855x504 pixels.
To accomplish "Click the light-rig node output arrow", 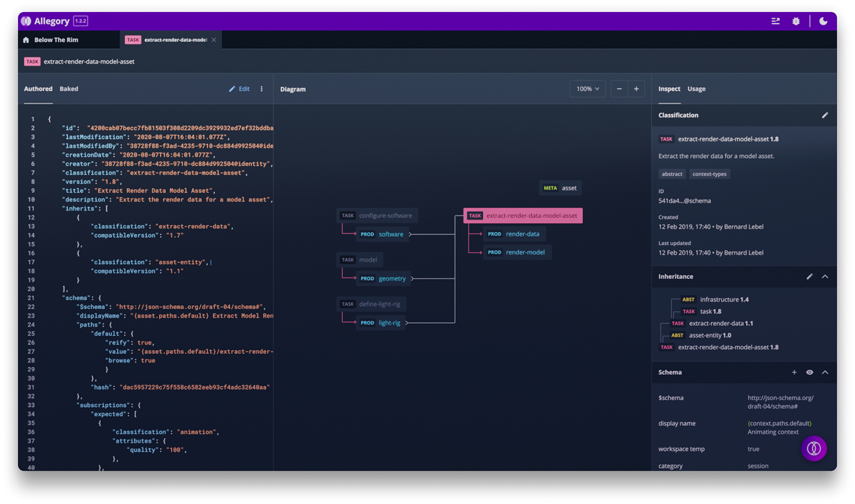I will (x=407, y=323).
